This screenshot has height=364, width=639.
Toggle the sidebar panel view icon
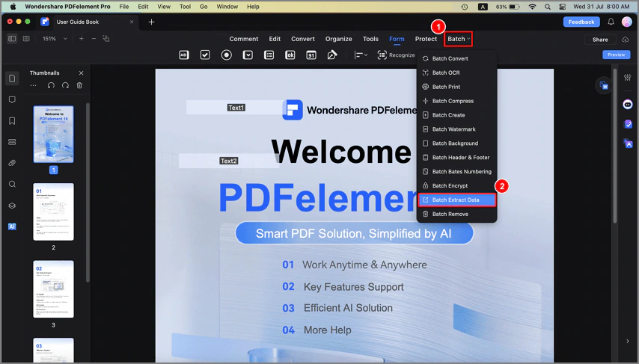(x=12, y=39)
